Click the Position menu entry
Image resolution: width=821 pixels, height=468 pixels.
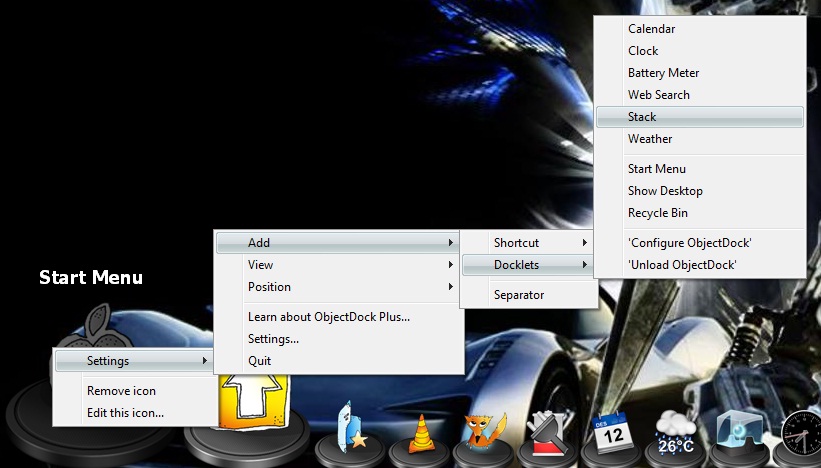339,286
